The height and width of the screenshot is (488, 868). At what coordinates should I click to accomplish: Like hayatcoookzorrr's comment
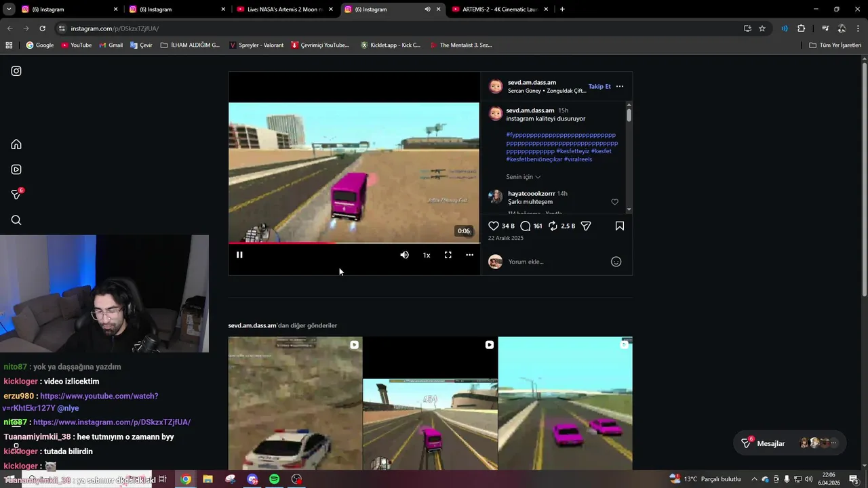pyautogui.click(x=615, y=202)
